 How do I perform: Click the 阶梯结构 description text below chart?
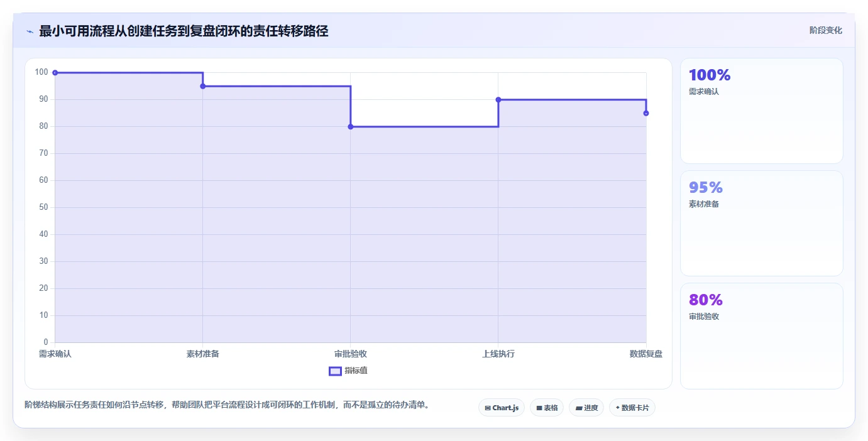(229, 405)
